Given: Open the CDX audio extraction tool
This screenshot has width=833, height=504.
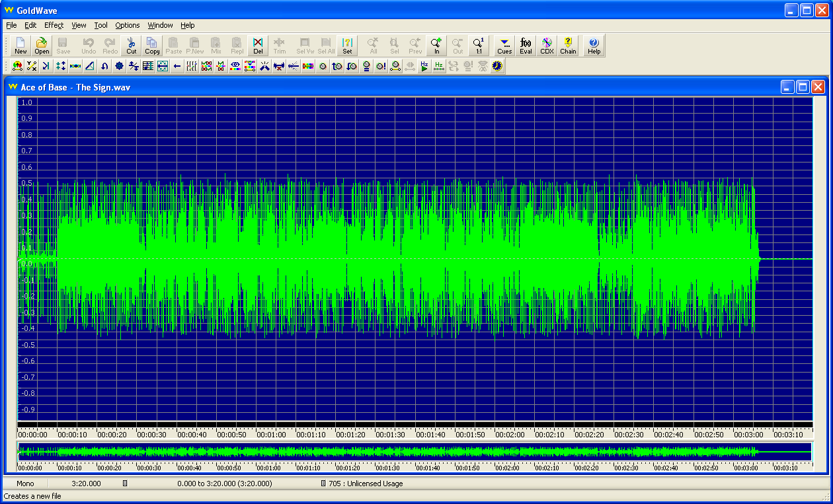Looking at the screenshot, I should click(547, 46).
